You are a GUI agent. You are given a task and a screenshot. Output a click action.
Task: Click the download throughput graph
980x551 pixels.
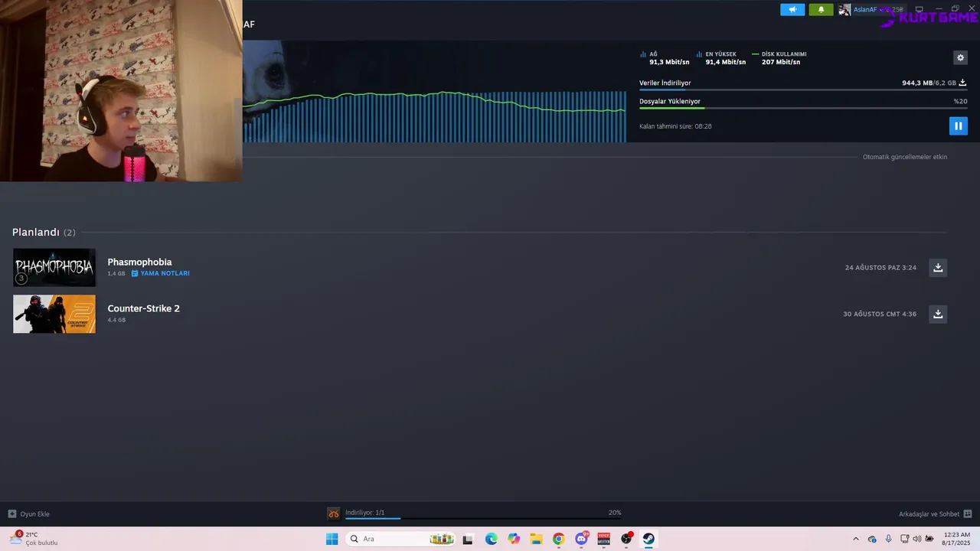(x=435, y=115)
